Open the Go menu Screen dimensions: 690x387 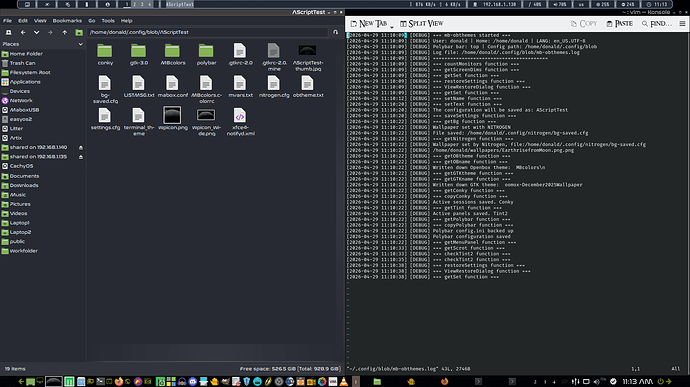point(92,21)
